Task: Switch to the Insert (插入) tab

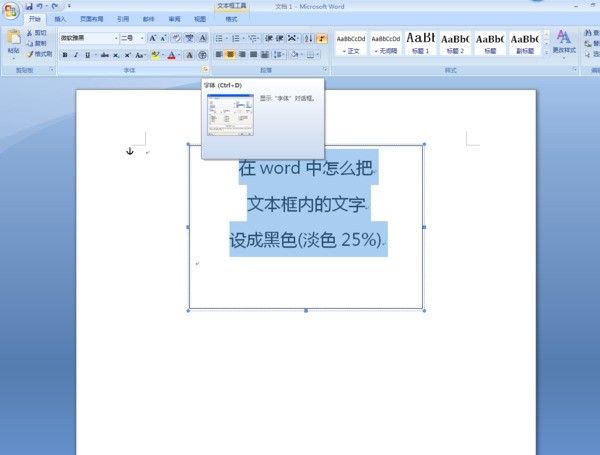Action: point(61,19)
